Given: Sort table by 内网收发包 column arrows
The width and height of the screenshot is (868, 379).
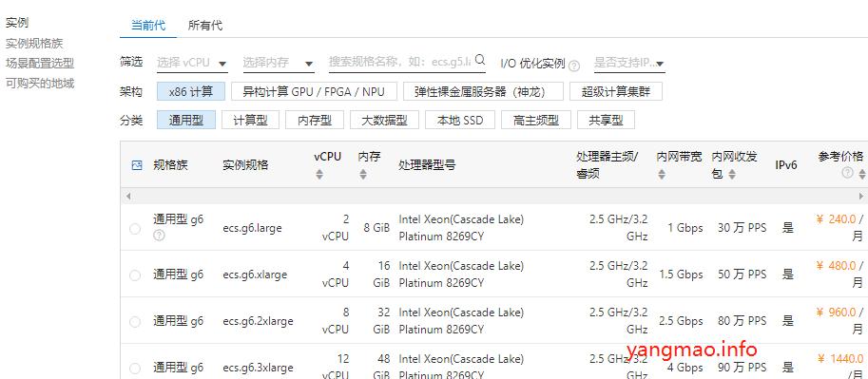Looking at the screenshot, I should 732,174.
